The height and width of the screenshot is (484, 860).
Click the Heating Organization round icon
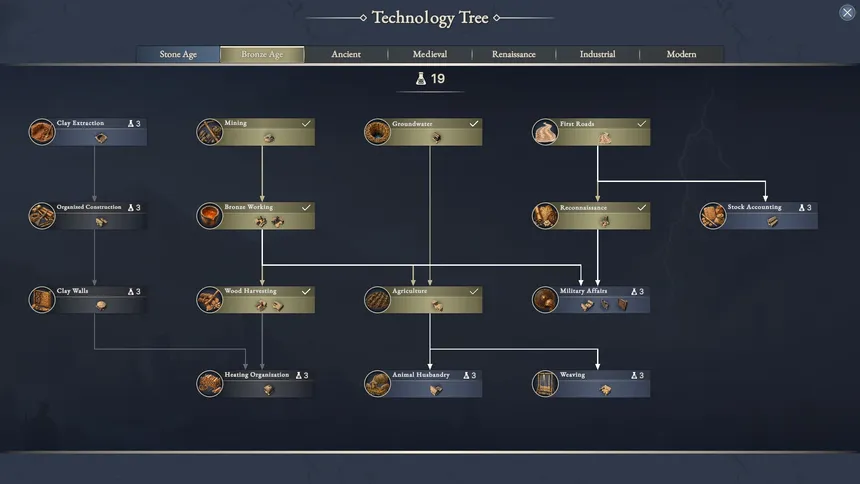(210, 384)
